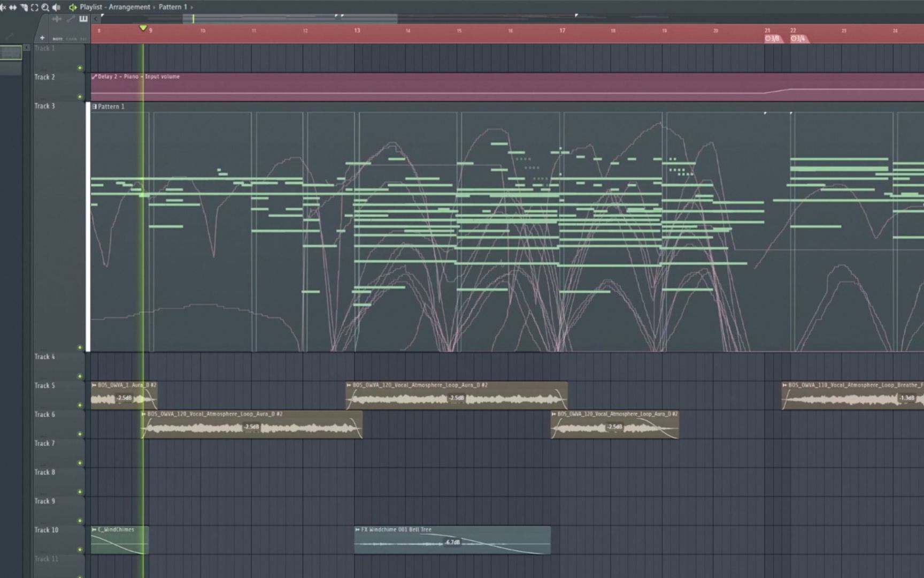Select Track 5 Aura clip starting at bar 13
The width and height of the screenshot is (924, 578).
457,396
